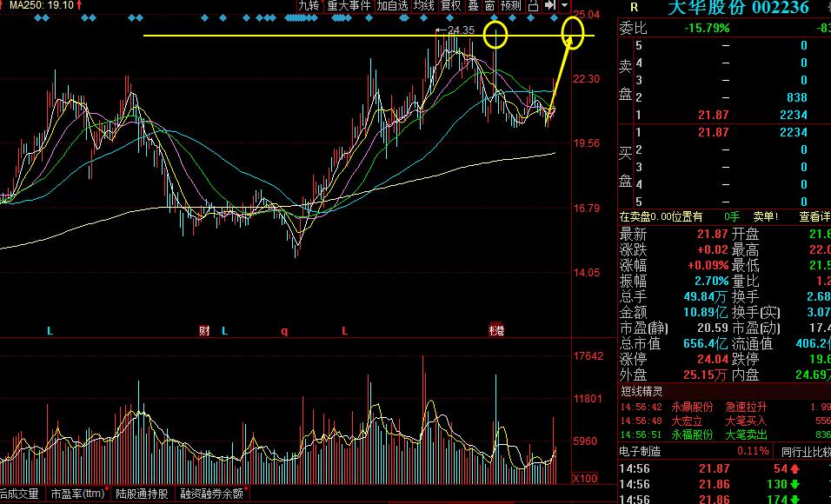Click the 涨停 price 24.04
Screen dimensions: 831x504
713,360
